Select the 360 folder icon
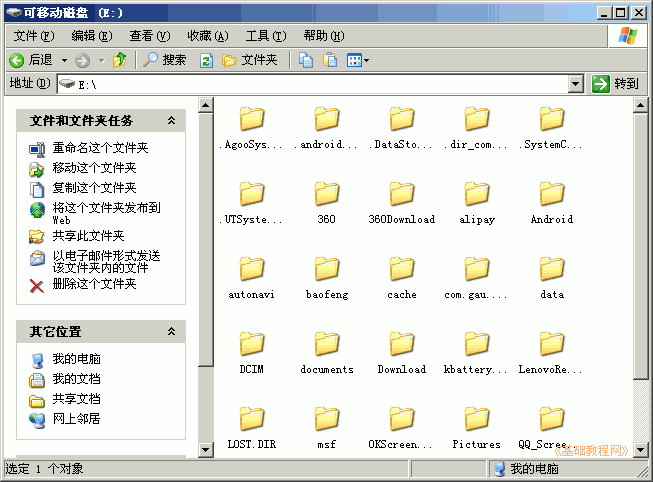 (x=326, y=194)
